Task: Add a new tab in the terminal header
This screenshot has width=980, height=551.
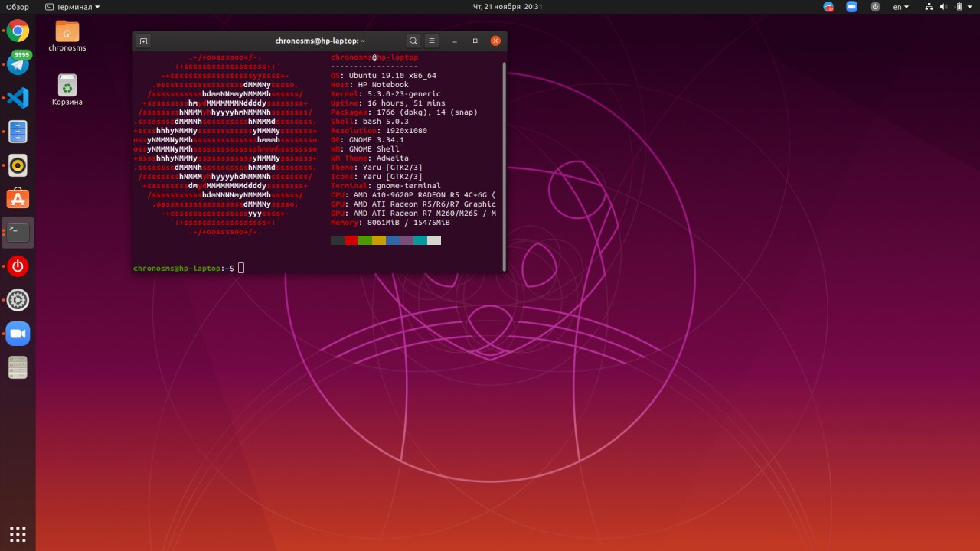Action: tap(144, 41)
